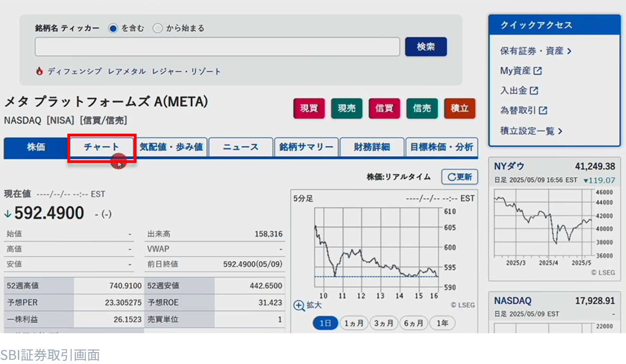Image resolution: width=626 pixels, height=364 pixels.
Task: Click the 52週安値 value 442.6500
Action: tap(266, 286)
